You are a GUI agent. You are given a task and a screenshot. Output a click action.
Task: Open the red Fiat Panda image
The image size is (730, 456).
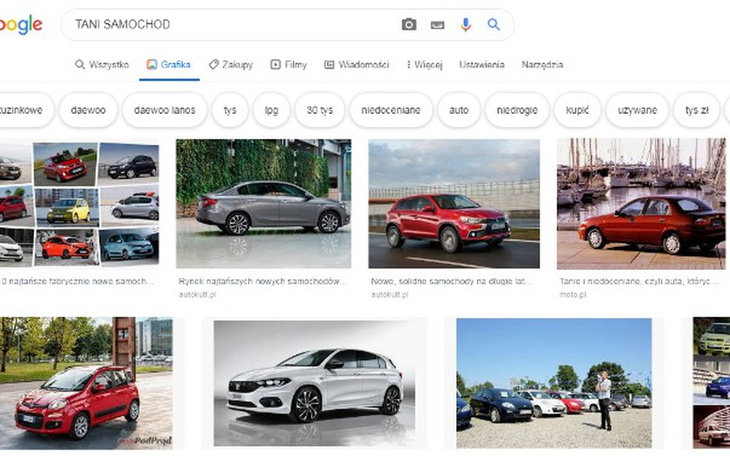pyautogui.click(x=86, y=383)
